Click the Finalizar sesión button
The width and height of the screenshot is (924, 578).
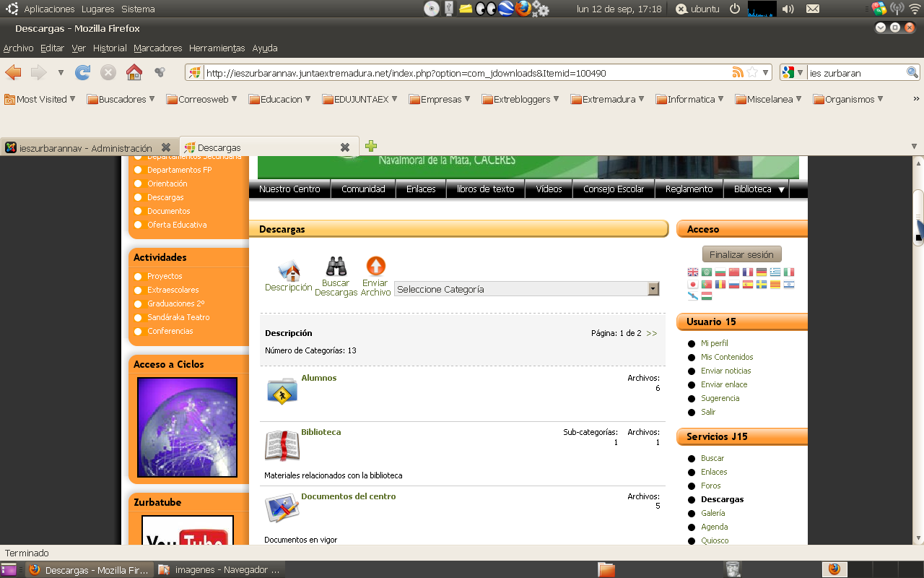(741, 254)
